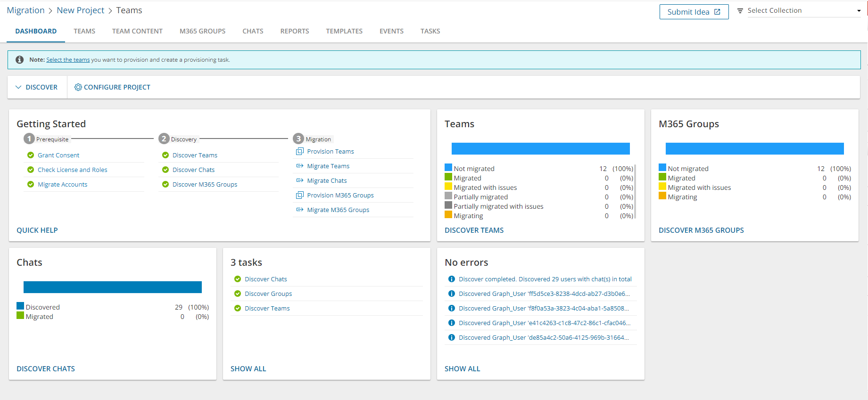Image resolution: width=868 pixels, height=400 pixels.
Task: Click the Submit Idea external link icon
Action: point(717,12)
